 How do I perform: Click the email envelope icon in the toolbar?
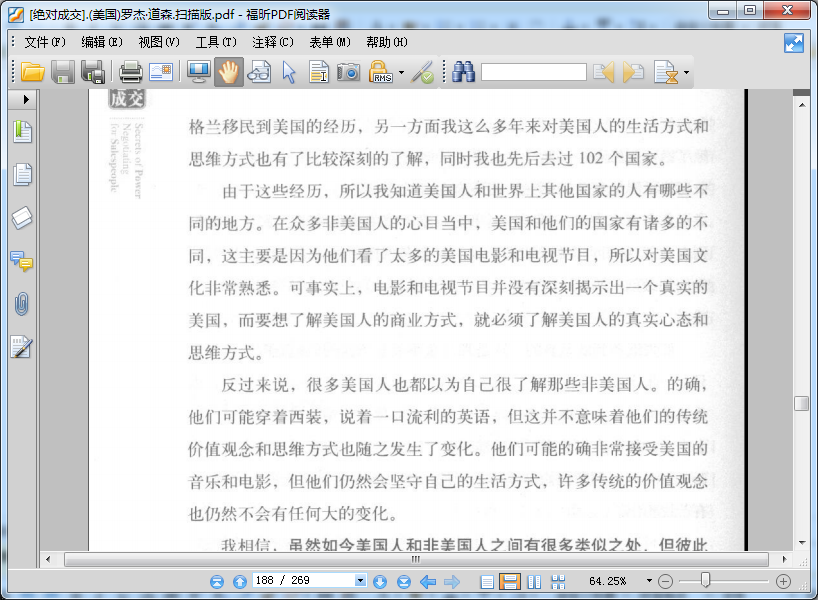point(161,72)
